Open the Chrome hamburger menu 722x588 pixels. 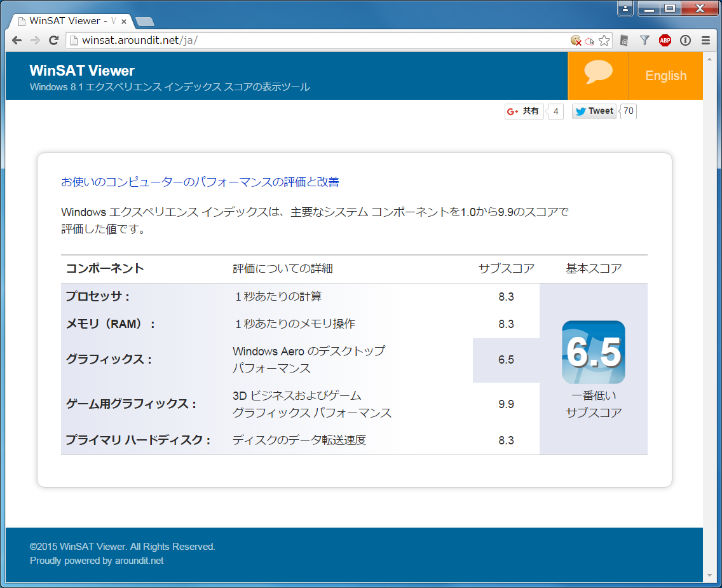[705, 41]
